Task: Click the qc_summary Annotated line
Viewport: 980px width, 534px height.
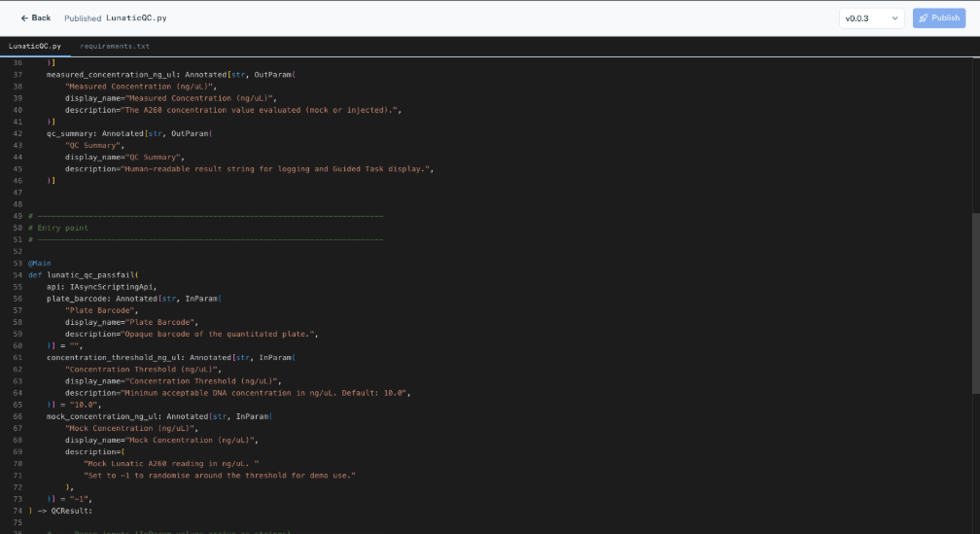Action: point(128,133)
